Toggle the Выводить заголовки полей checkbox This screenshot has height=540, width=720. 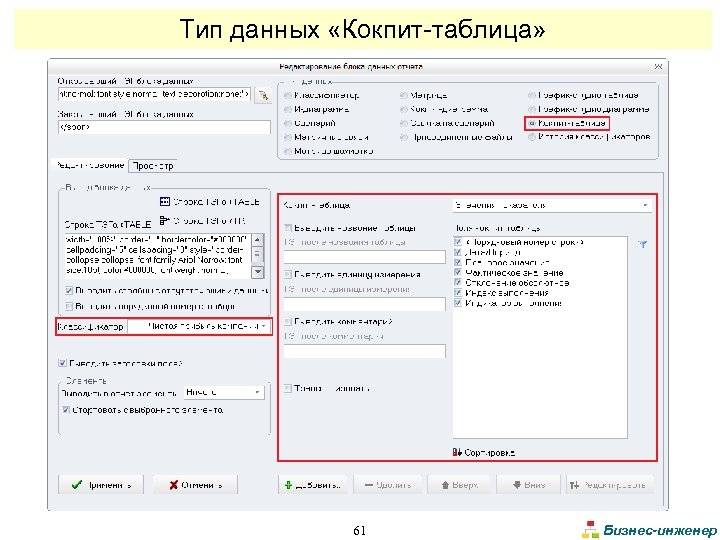pos(62,363)
